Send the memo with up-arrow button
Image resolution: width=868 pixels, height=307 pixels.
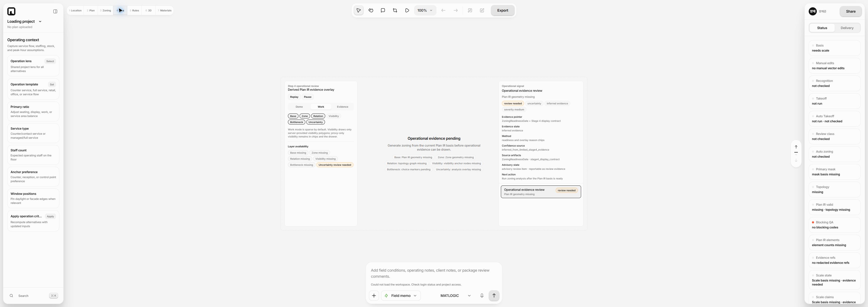coord(494,296)
